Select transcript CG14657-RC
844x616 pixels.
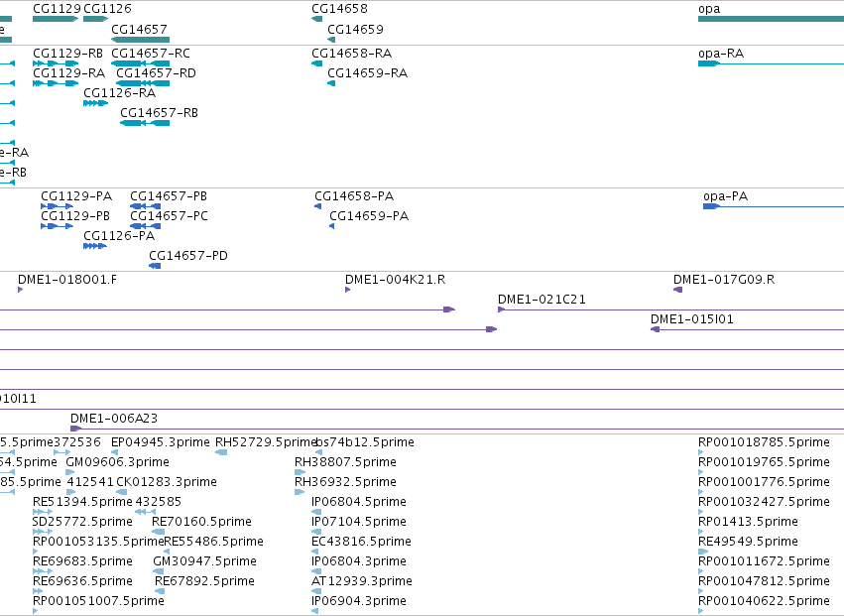click(151, 54)
